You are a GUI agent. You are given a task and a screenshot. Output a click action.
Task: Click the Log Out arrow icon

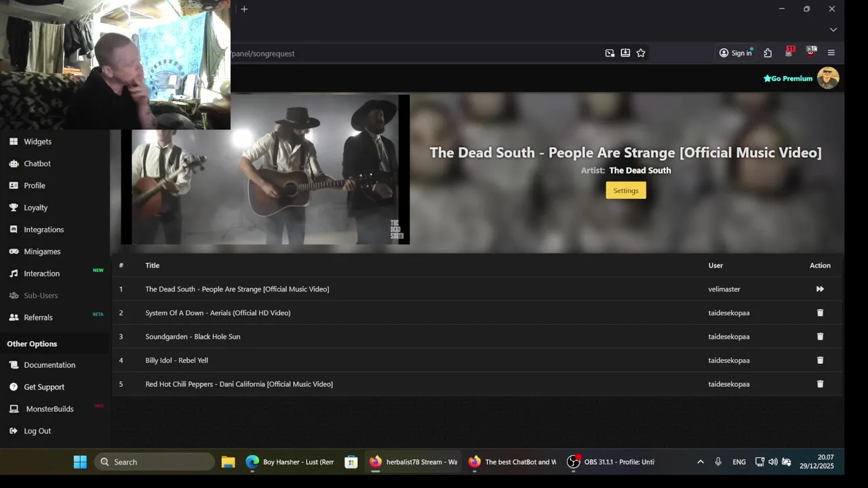14,431
